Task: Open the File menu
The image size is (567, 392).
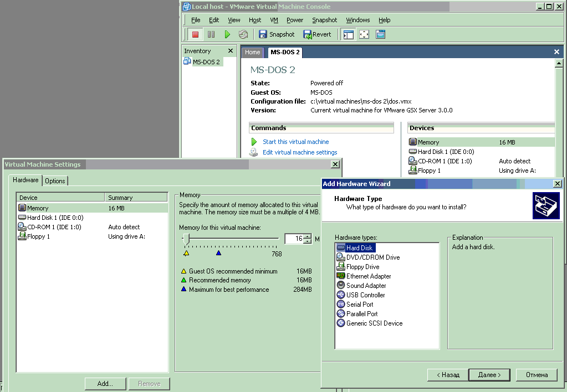Action: (196, 20)
